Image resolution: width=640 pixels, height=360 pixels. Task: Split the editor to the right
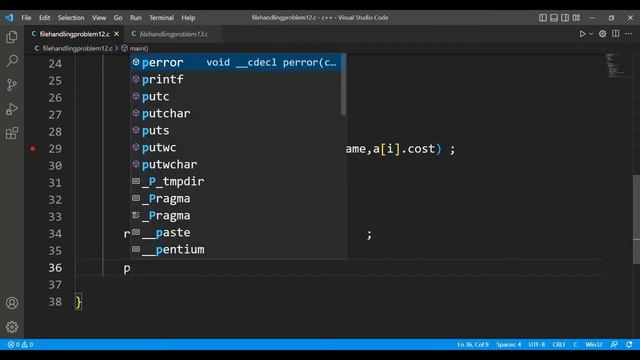(616, 34)
